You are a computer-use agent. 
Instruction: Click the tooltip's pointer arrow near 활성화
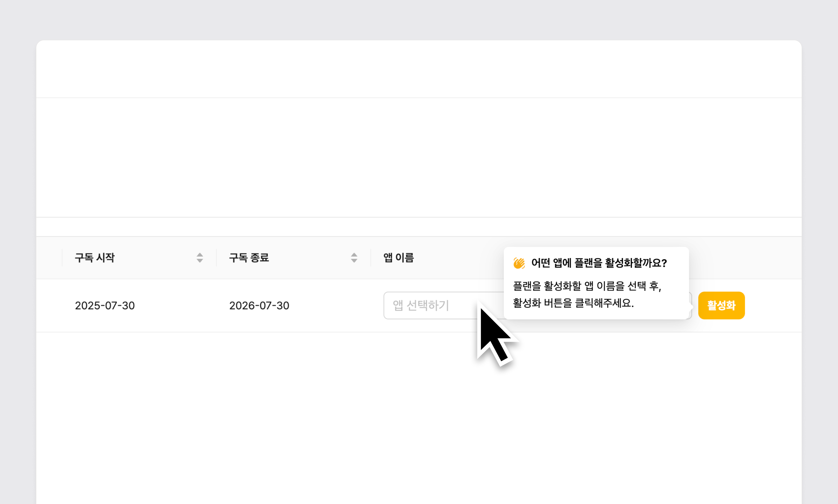(691, 307)
